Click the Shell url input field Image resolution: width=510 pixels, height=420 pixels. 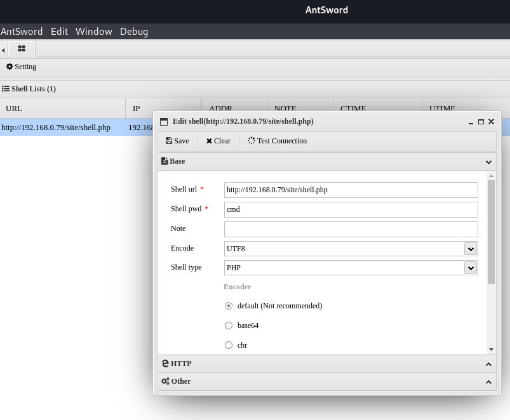[351, 190]
